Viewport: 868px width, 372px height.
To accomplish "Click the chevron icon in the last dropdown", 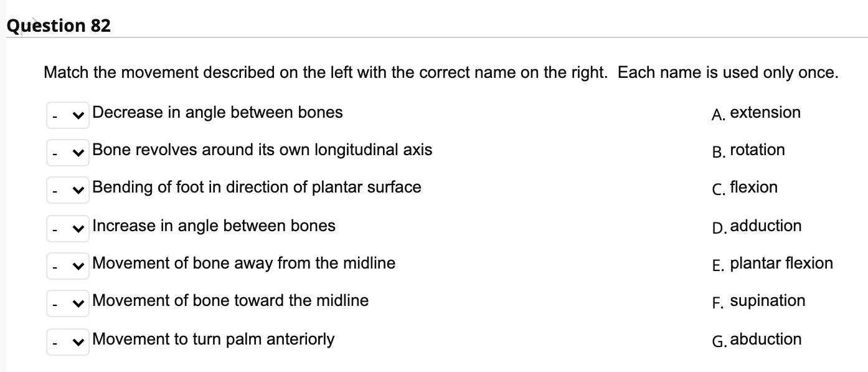I will point(77,341).
